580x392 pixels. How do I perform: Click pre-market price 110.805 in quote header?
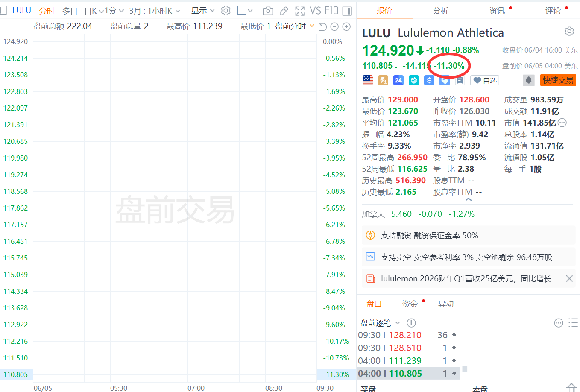click(378, 66)
